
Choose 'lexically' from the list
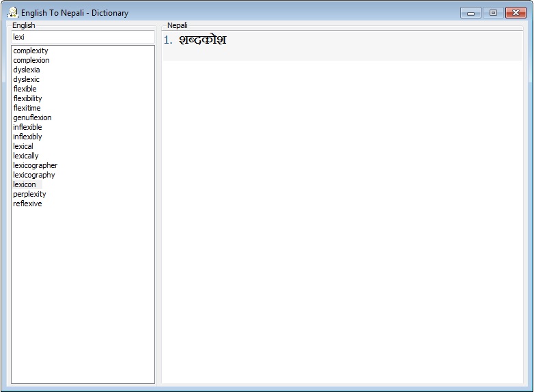[26, 156]
